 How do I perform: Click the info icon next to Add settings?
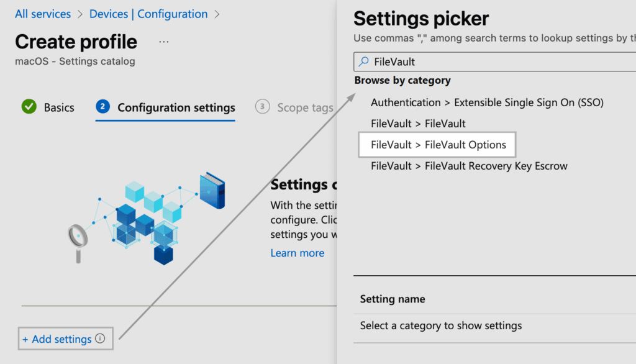[101, 339]
